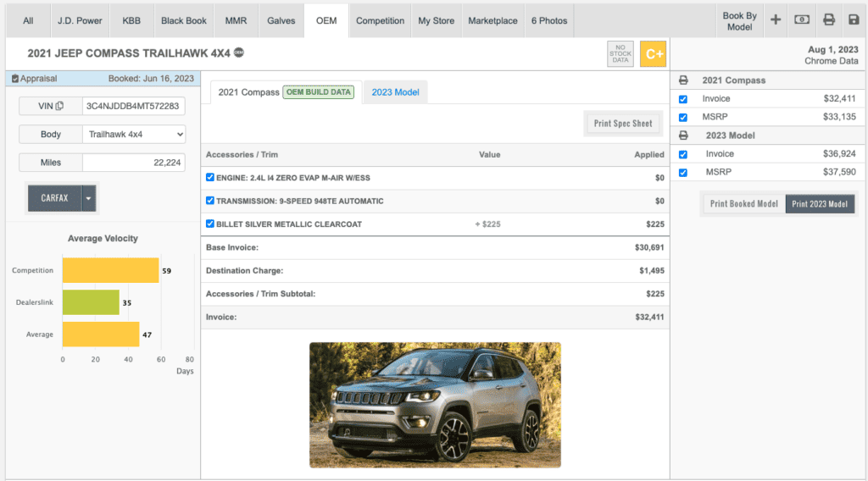The width and height of the screenshot is (868, 481).
Task: Click the OEM BUILD DATA badge
Action: (x=319, y=91)
